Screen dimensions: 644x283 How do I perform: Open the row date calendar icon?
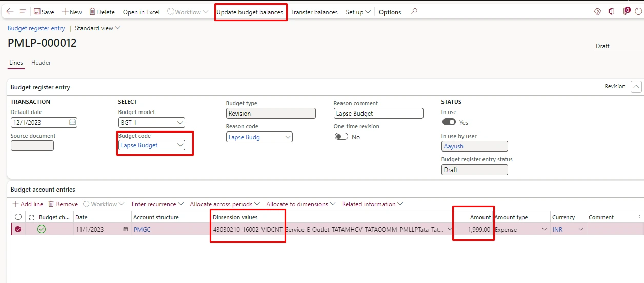click(x=126, y=230)
